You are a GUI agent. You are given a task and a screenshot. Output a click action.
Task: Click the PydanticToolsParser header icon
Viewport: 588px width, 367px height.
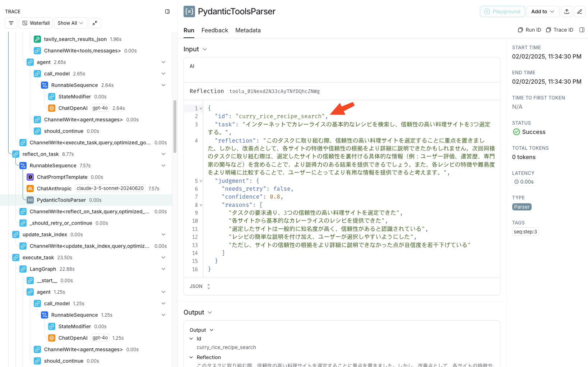coord(189,11)
